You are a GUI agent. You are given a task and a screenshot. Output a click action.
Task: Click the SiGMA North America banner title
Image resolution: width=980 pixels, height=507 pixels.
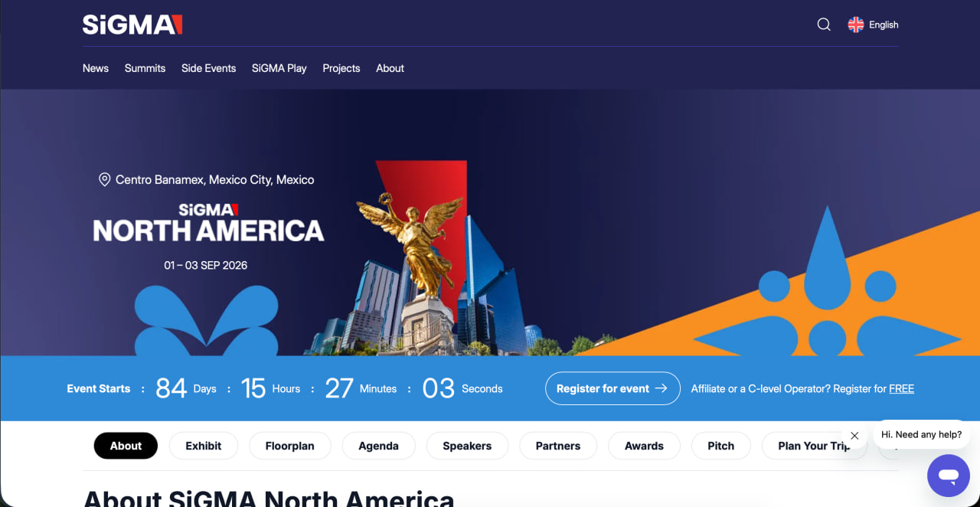point(208,223)
